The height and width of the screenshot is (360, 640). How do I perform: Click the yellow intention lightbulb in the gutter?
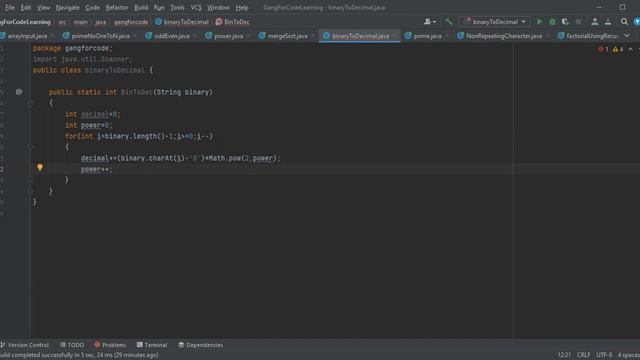[x=40, y=167]
